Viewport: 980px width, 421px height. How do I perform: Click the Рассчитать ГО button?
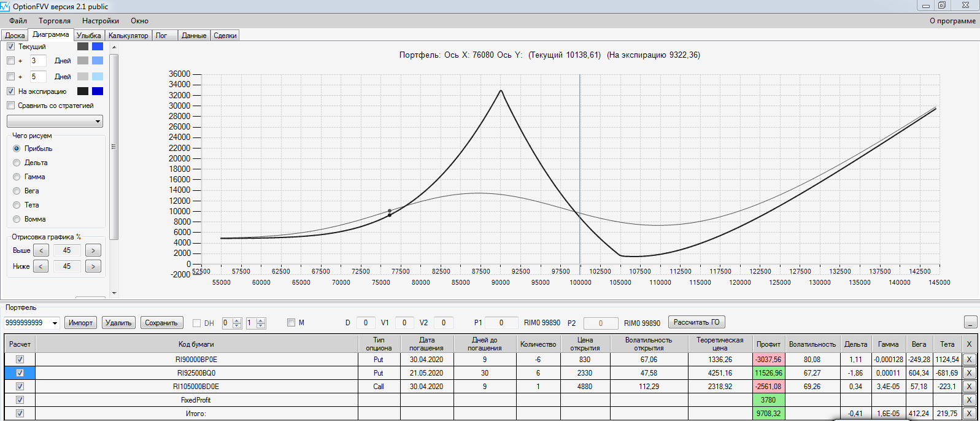696,322
